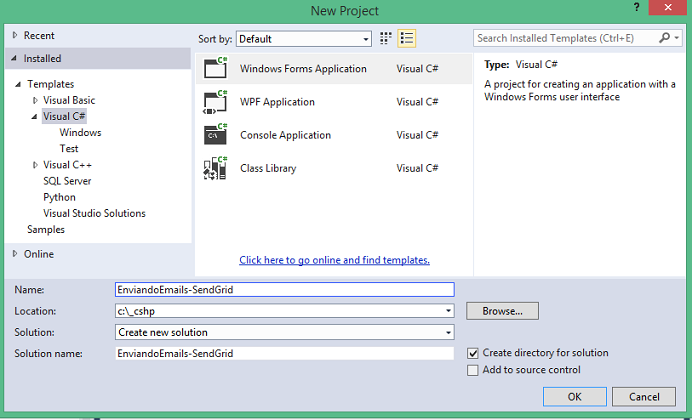Image resolution: width=692 pixels, height=420 pixels.
Task: Select the Samples node
Action: coord(46,229)
